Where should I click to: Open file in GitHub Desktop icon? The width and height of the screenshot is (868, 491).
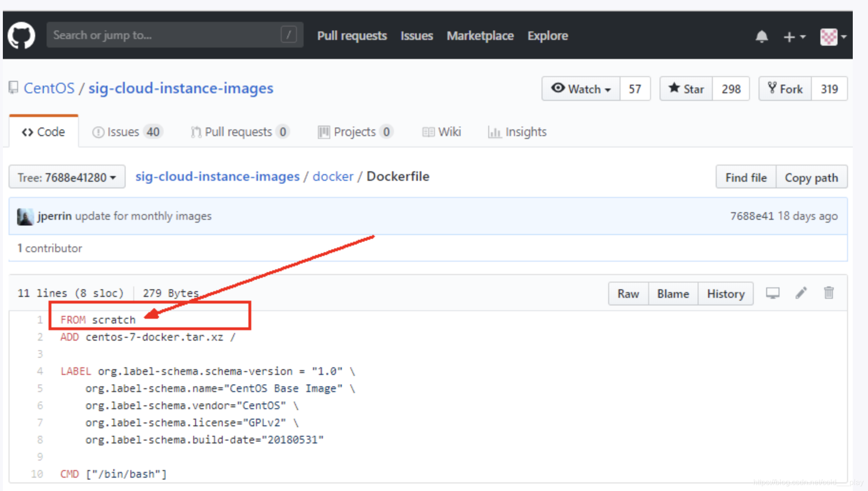[772, 293]
